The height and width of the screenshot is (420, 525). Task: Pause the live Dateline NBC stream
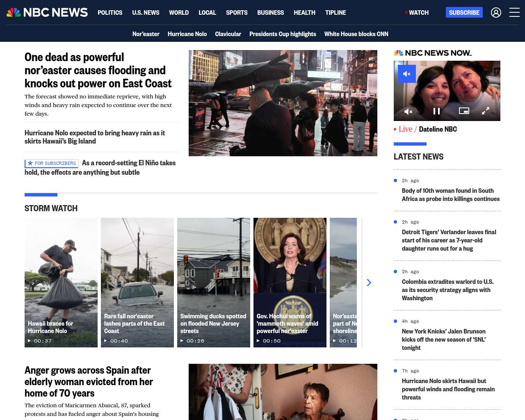point(437,111)
